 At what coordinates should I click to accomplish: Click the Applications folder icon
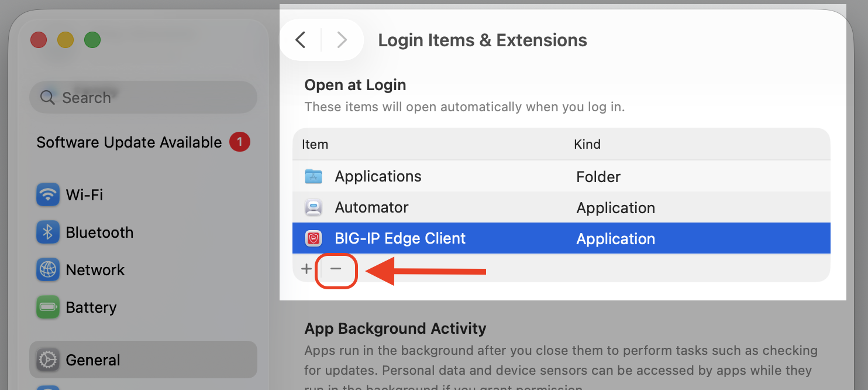pos(314,176)
